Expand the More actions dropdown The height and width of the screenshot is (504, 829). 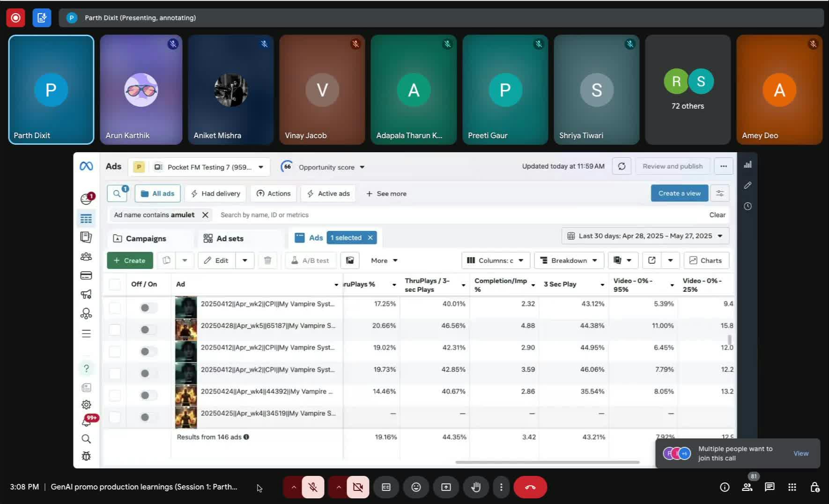385,260
